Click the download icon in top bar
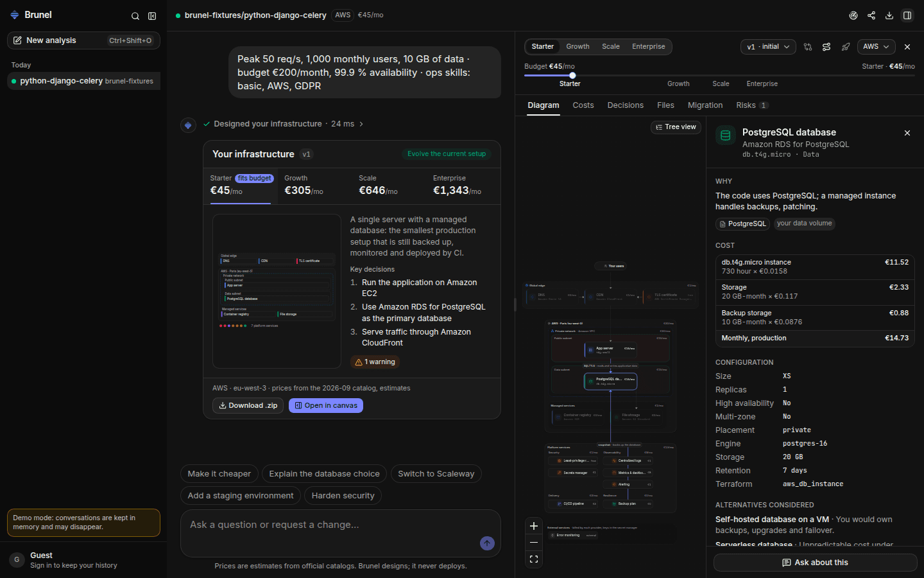Screen dimensions: 924x578 tap(889, 15)
